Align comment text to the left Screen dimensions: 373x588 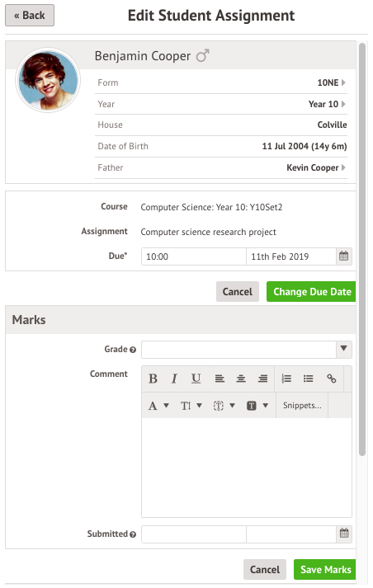pyautogui.click(x=220, y=379)
